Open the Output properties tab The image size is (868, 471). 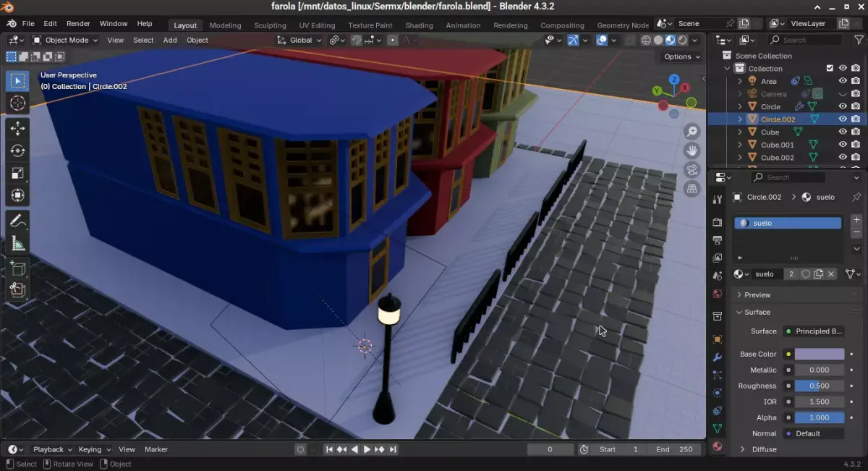tap(718, 239)
